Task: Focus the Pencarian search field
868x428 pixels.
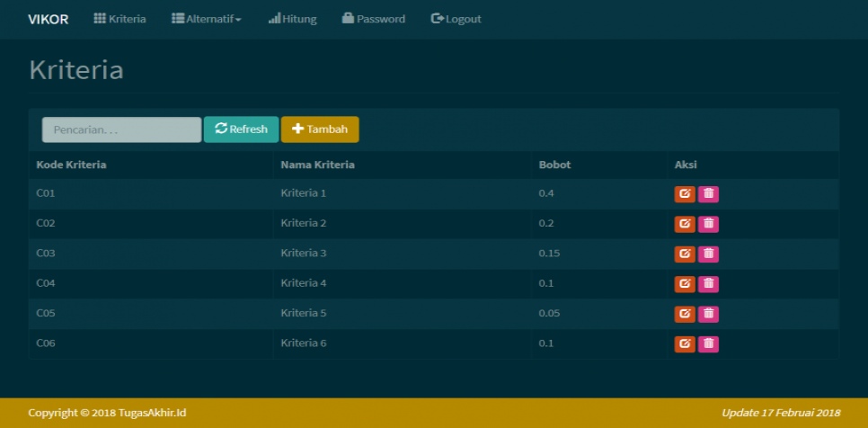Action: click(121, 129)
